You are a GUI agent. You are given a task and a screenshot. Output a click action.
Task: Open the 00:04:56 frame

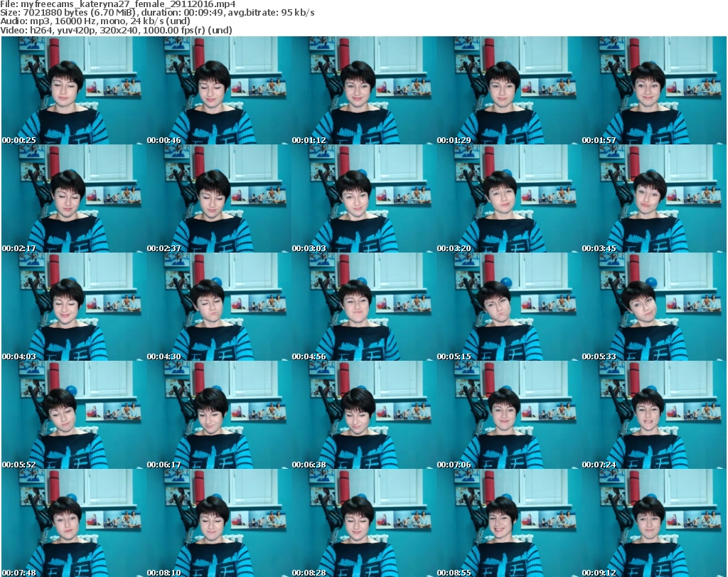[363, 307]
